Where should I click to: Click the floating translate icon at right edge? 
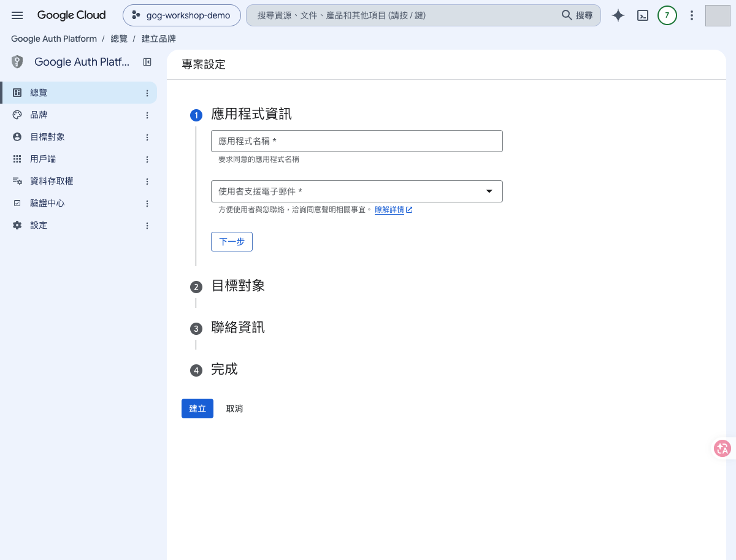click(723, 449)
